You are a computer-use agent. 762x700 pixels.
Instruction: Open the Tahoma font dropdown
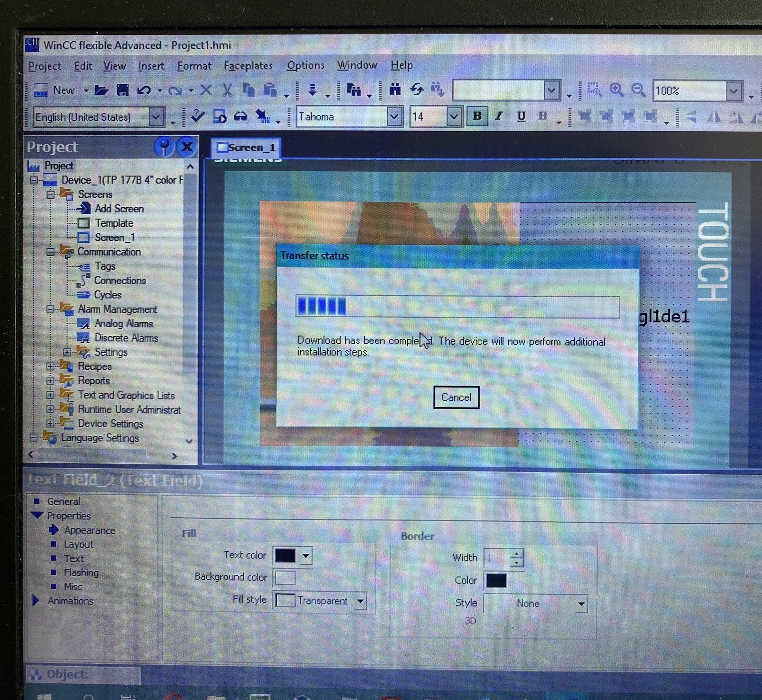point(394,117)
